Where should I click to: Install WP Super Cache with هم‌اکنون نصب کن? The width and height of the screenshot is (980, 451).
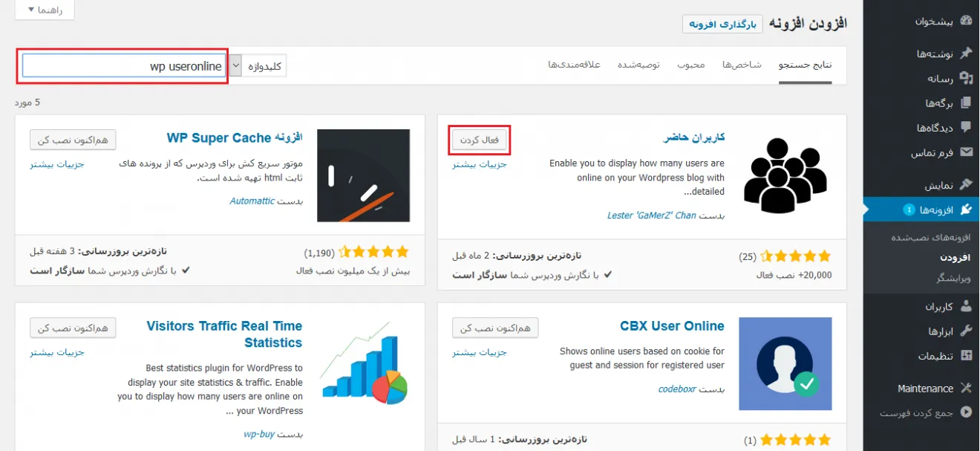pos(73,139)
